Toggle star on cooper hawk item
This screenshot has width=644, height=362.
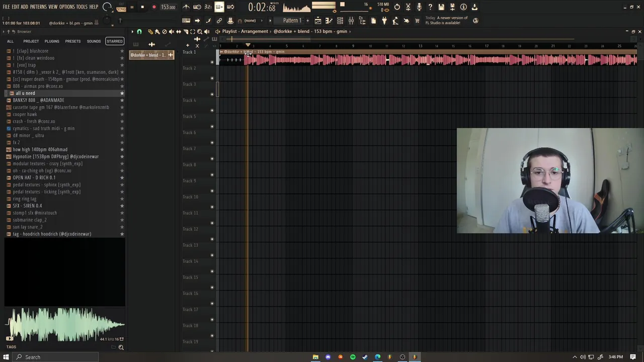click(122, 114)
